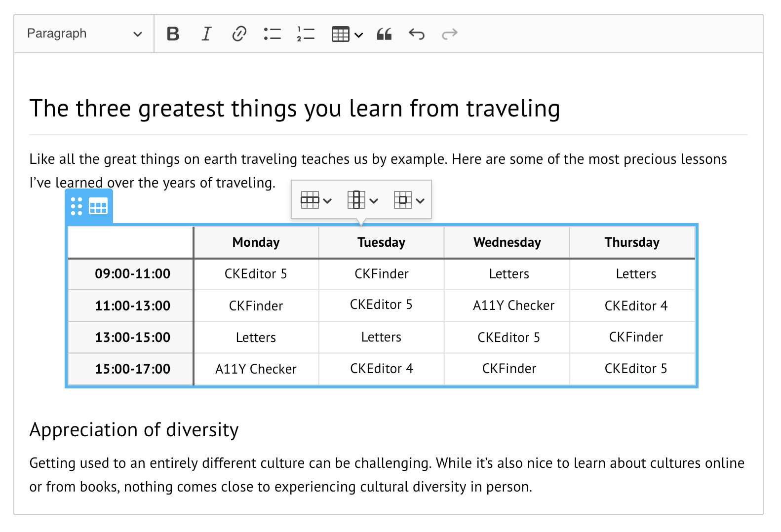Click the intro paragraph starting 'Like all'
Screen dimensions: 781x532
[x=378, y=171]
